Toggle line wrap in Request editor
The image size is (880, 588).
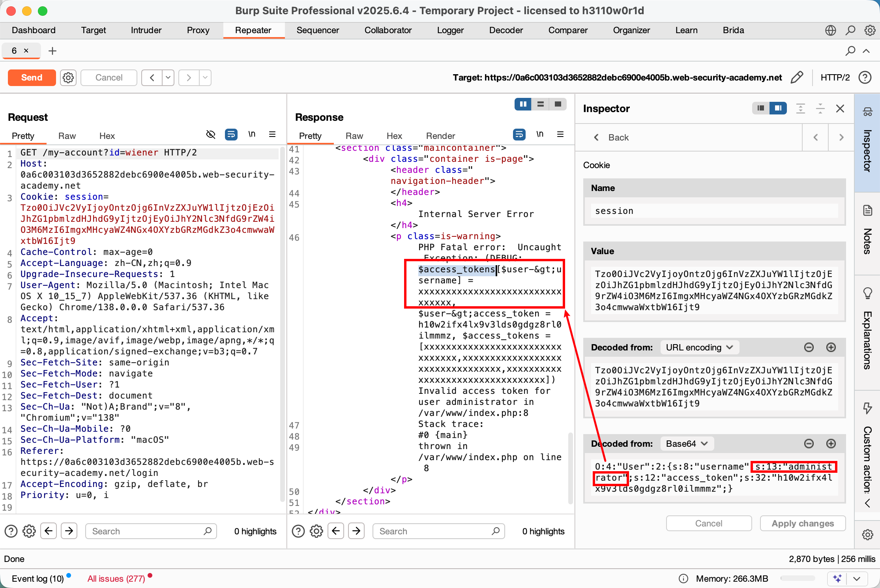[231, 135]
